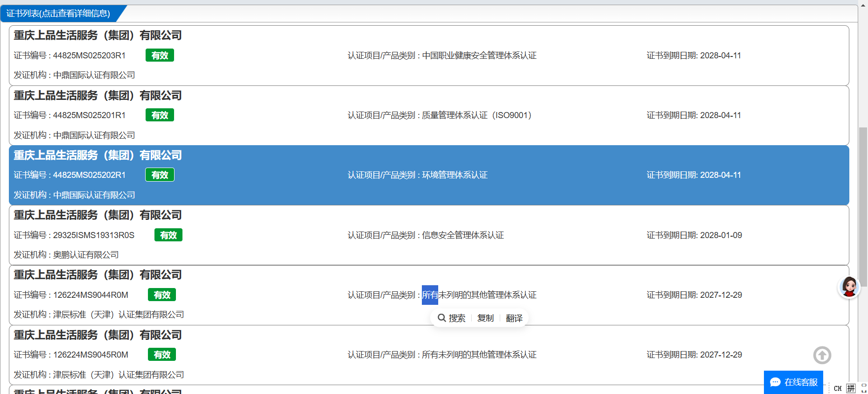Click the 环境管理体系认证 category text

[x=455, y=175]
